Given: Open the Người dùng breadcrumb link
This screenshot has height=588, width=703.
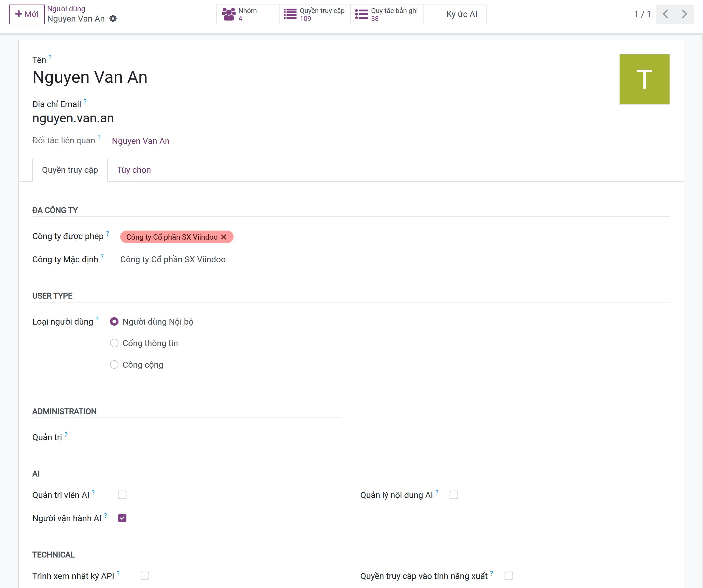Looking at the screenshot, I should (66, 9).
